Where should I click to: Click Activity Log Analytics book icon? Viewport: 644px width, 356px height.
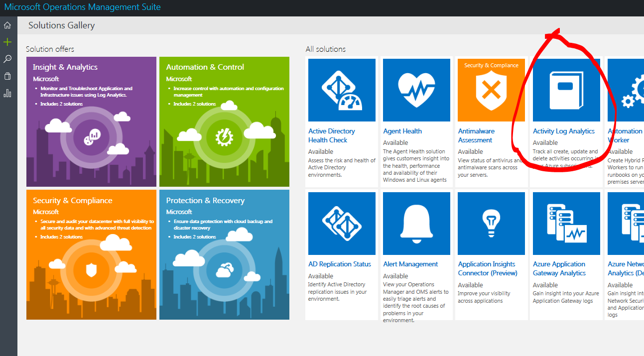pos(566,90)
